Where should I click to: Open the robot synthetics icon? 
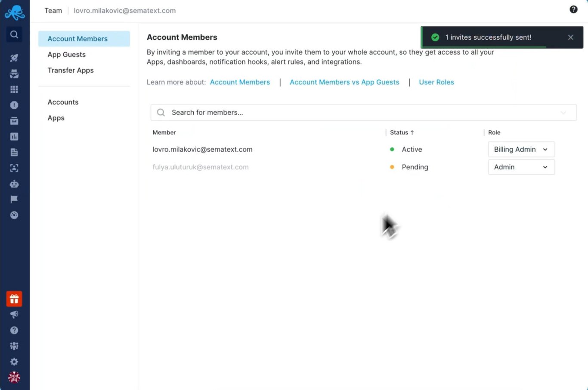pos(14,184)
